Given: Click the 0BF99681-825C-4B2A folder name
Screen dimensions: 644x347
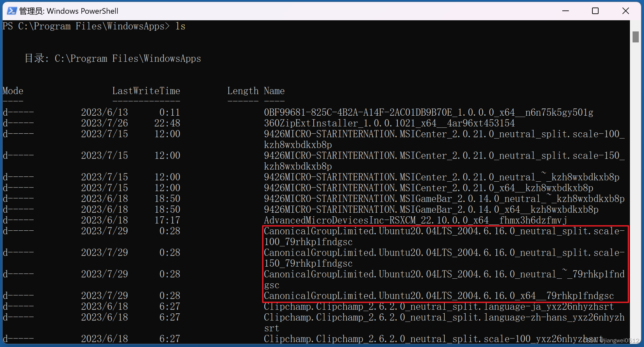Looking at the screenshot, I should (428, 112).
